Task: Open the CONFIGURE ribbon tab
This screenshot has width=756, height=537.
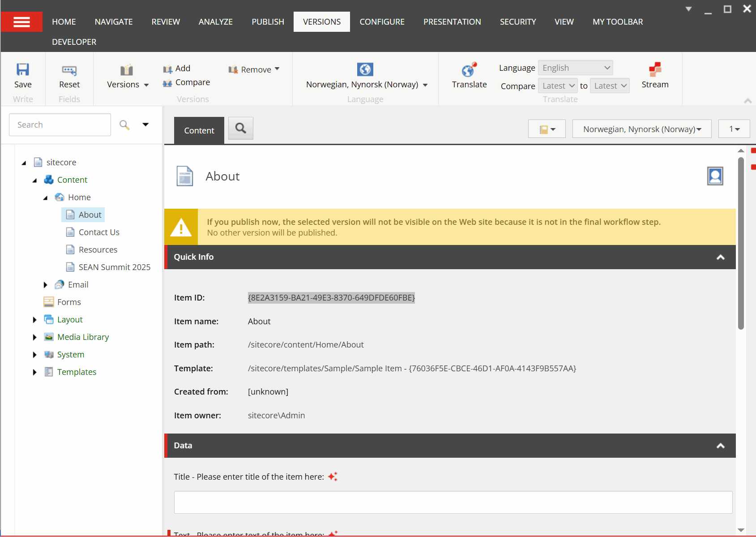Action: [382, 22]
